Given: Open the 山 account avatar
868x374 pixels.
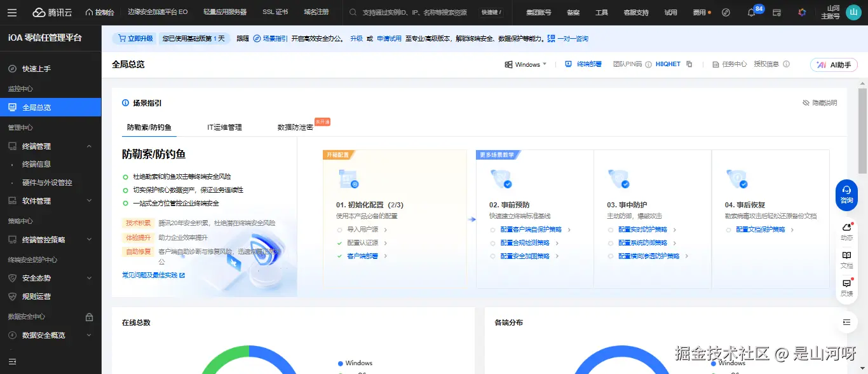Looking at the screenshot, I should click(853, 12).
